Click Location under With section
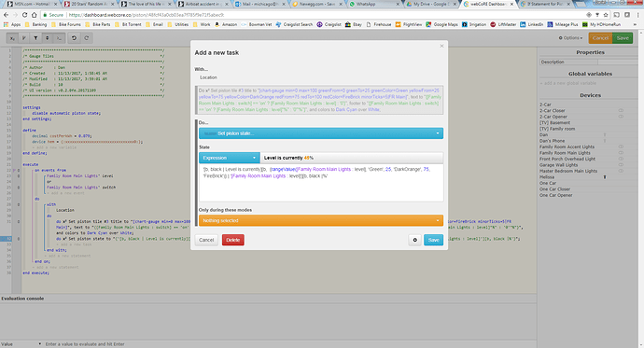 tap(209, 77)
